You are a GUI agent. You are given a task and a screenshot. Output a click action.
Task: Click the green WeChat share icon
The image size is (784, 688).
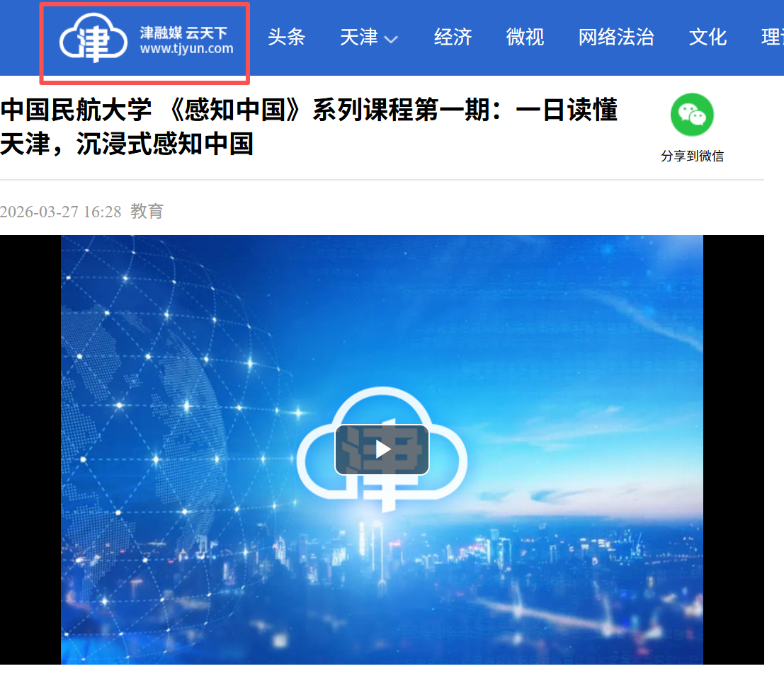(x=691, y=115)
